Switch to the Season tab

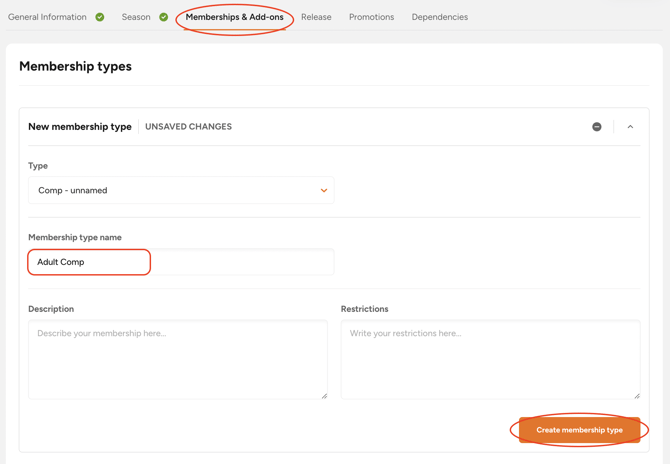click(136, 17)
